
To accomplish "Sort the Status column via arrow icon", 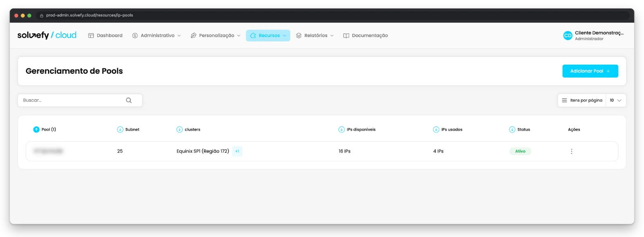I will tap(512, 129).
